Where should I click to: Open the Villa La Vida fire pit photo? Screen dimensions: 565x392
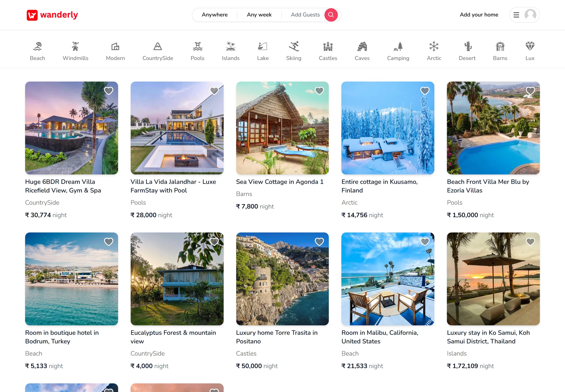[x=177, y=128]
